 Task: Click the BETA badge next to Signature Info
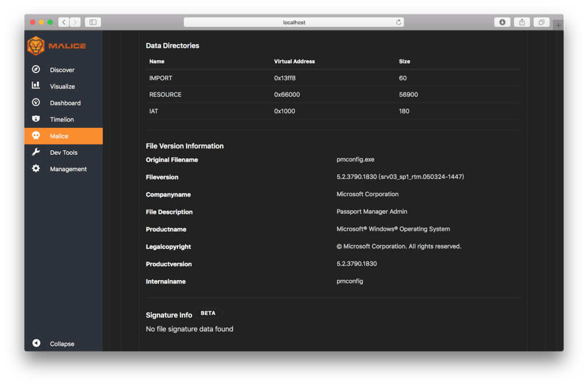coord(208,313)
